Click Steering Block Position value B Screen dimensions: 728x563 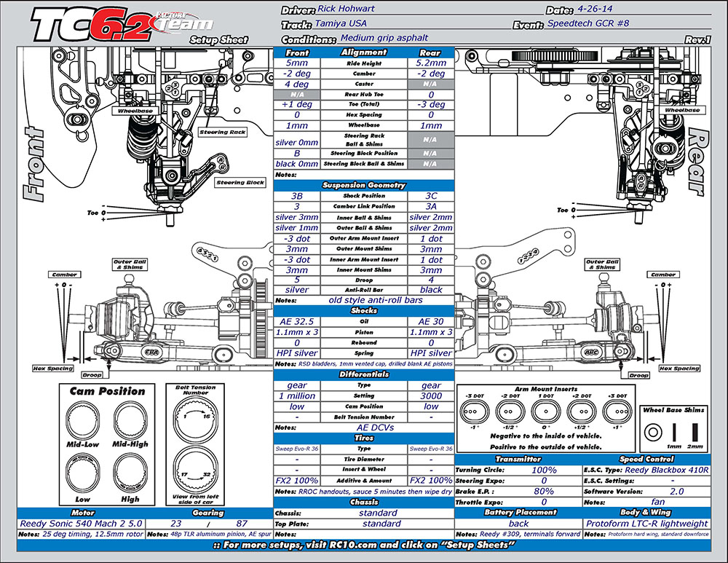[297, 153]
